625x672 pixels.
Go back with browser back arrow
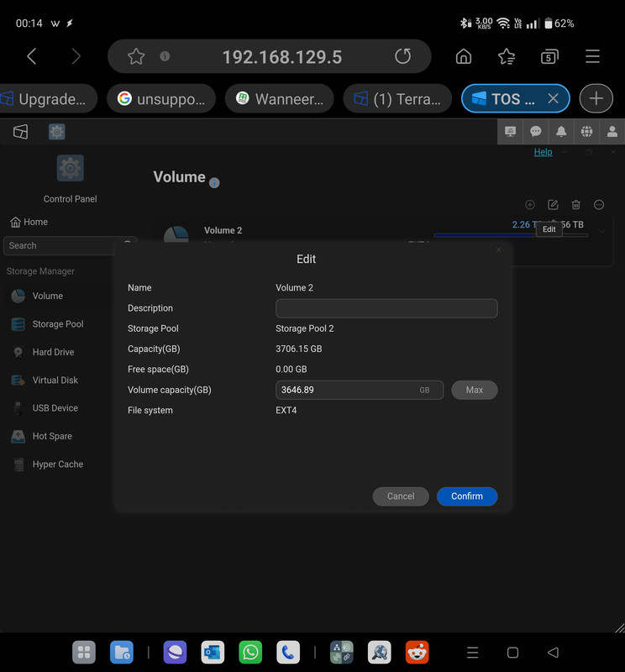tap(32, 56)
